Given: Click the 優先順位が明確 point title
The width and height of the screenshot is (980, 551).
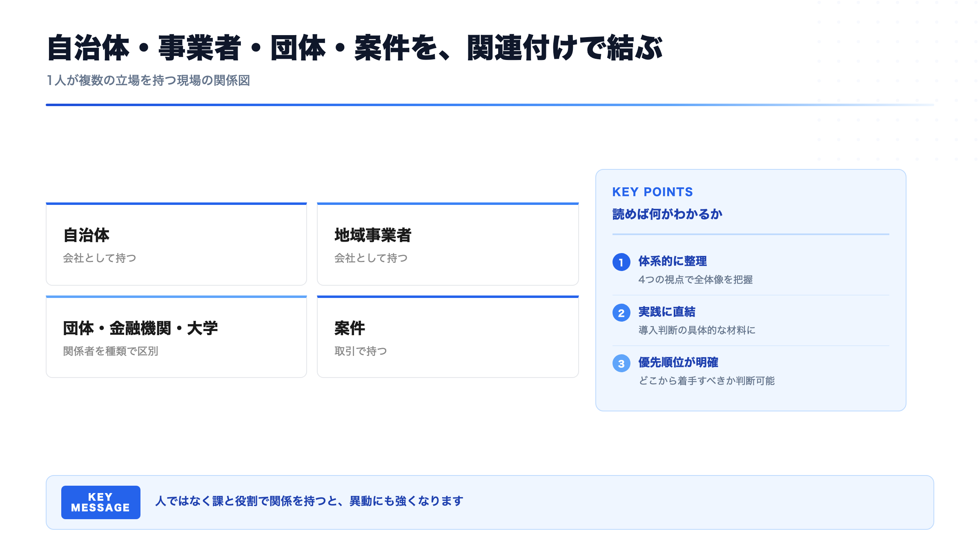Looking at the screenshot, I should tap(678, 362).
